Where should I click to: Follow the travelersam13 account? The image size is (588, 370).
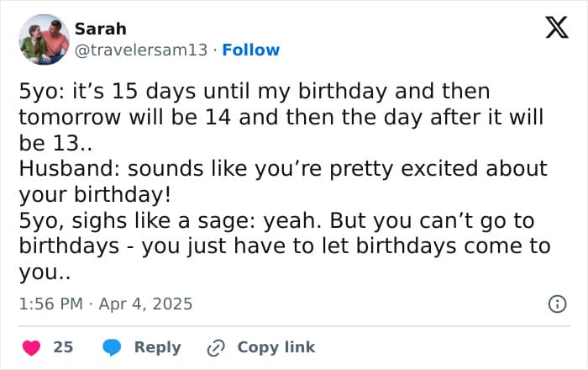coord(251,50)
